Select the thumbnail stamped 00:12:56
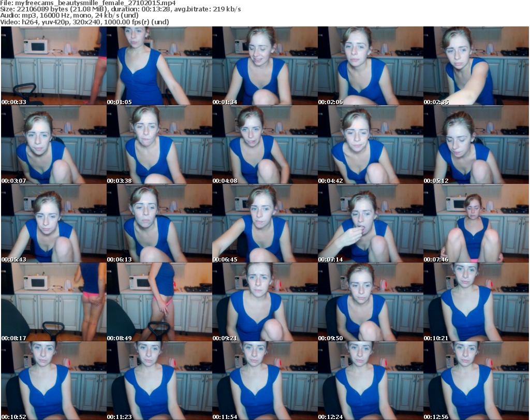The width and height of the screenshot is (530, 420). (476, 381)
